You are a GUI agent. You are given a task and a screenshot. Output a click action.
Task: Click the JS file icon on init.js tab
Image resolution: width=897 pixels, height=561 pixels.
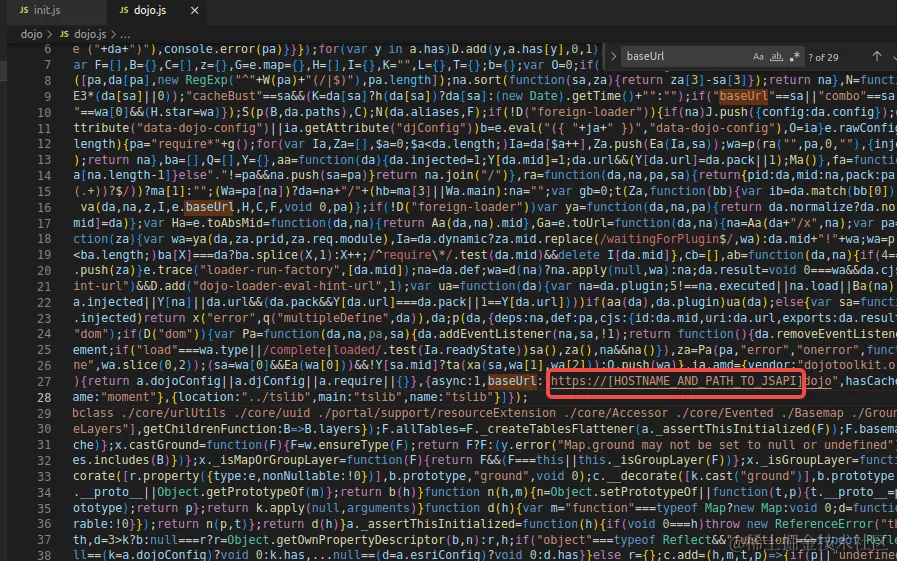[x=23, y=10]
